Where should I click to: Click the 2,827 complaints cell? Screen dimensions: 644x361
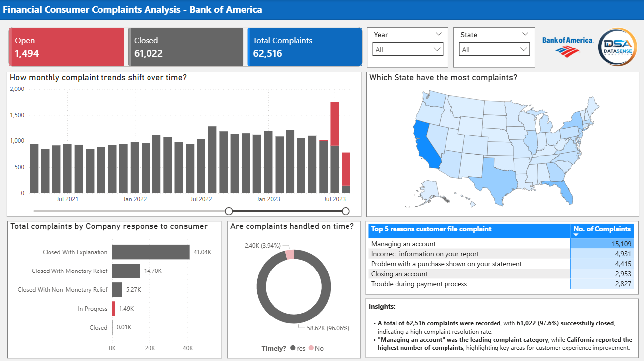coord(602,284)
